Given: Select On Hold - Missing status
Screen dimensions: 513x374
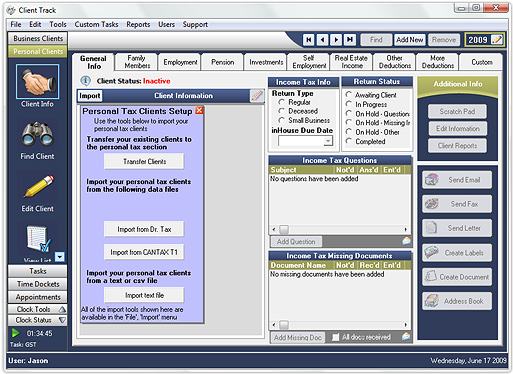Looking at the screenshot, I should [349, 122].
